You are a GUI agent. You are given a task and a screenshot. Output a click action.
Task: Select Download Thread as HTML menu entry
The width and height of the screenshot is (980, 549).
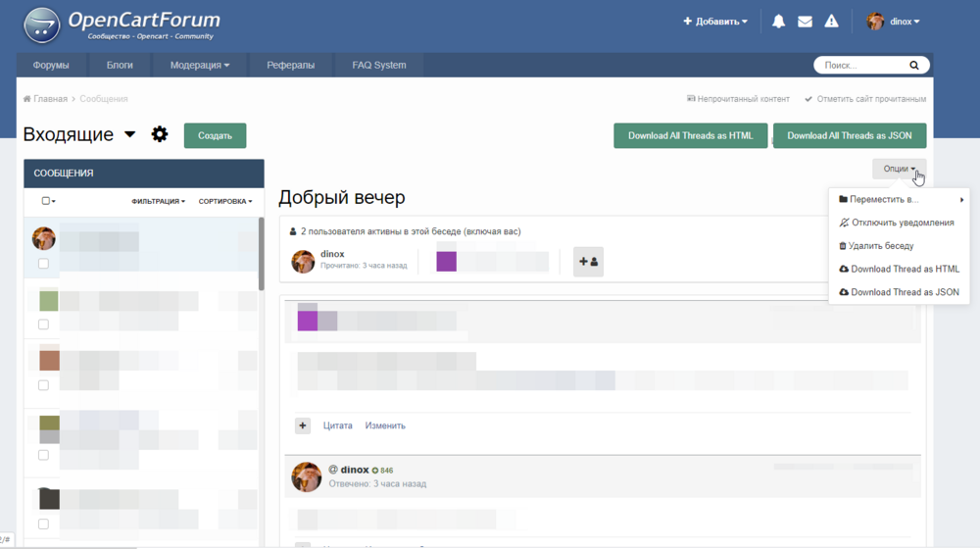pyautogui.click(x=905, y=269)
